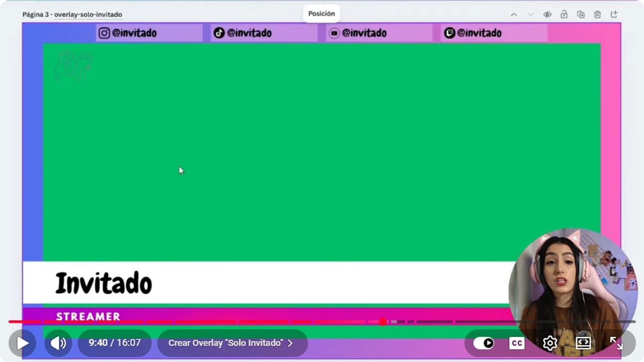Select the '@invitado' text beside the TikTok icon
Image resolution: width=644 pixels, height=362 pixels.
[x=250, y=33]
